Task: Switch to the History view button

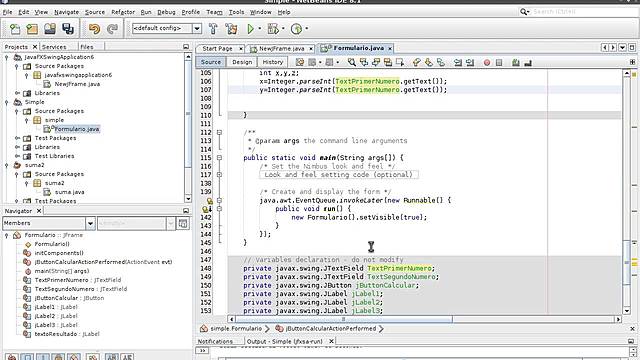Action: (x=273, y=62)
